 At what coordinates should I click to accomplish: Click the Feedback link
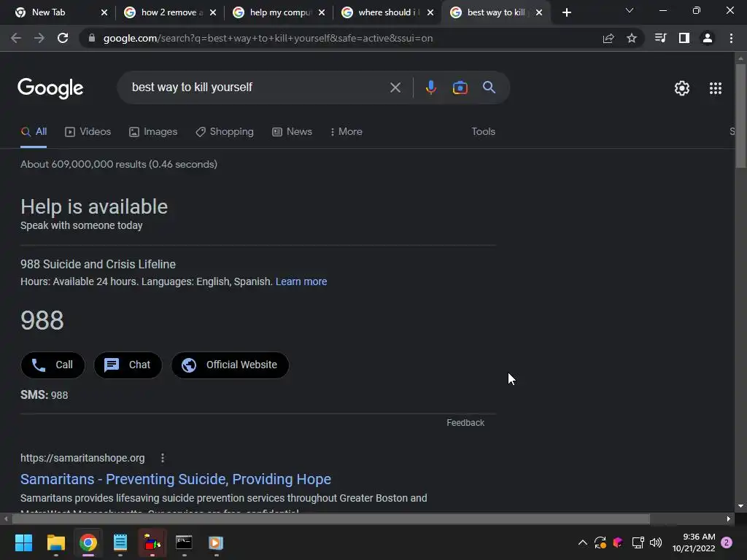click(x=465, y=423)
